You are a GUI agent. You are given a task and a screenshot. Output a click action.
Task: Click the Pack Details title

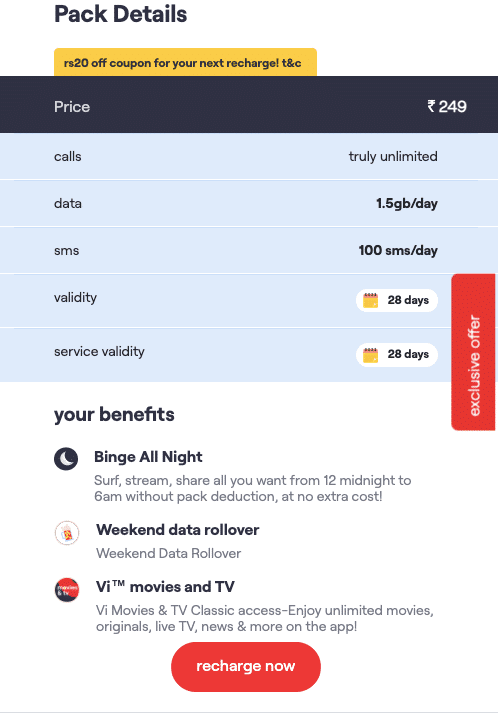[x=121, y=14]
